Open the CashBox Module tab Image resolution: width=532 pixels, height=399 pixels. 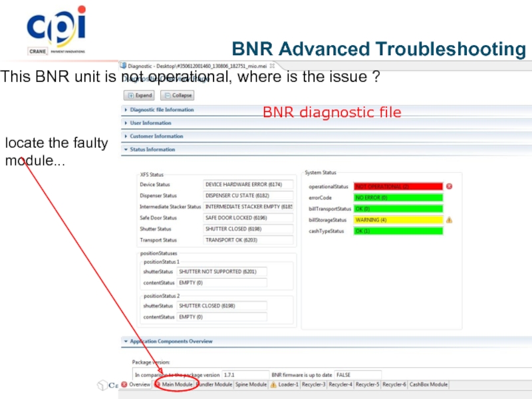point(428,384)
